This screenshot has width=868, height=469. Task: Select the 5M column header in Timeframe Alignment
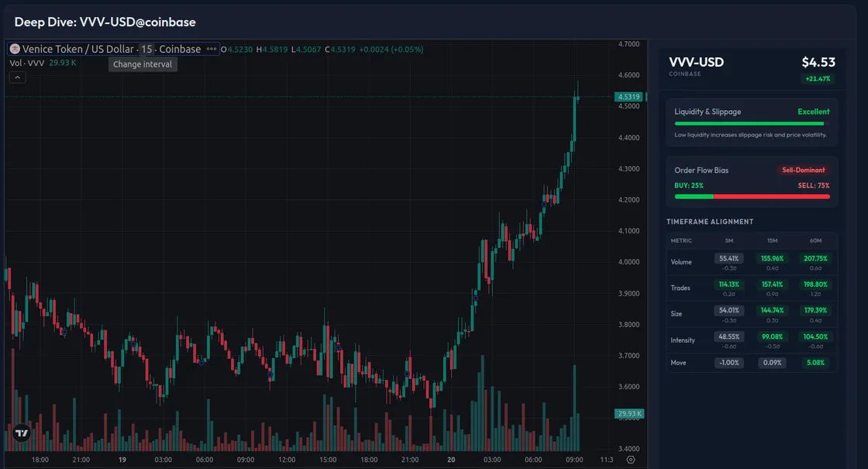pos(728,240)
